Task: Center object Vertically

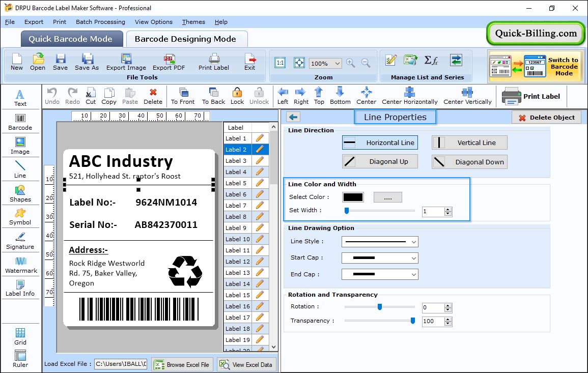Action: coord(467,96)
